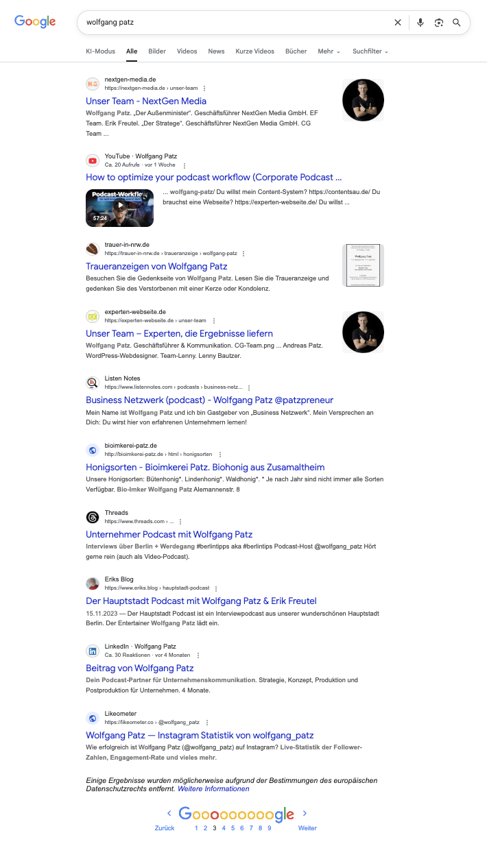Click the Weitere Informationen link
487x868 pixels.
[x=213, y=789]
